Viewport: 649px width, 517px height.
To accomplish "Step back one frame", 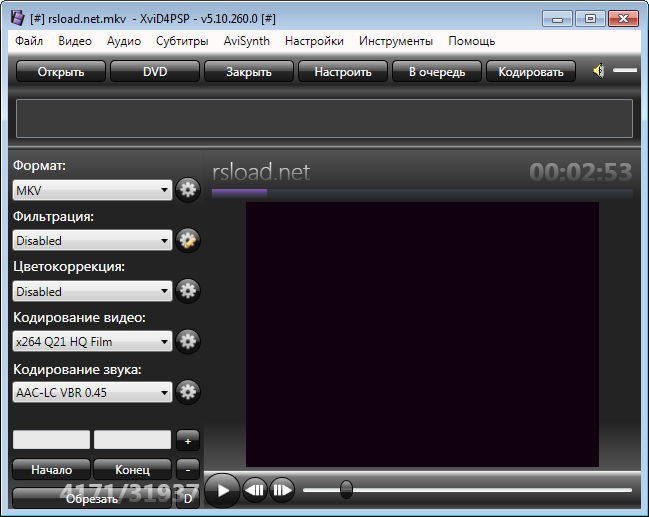I will pos(256,490).
